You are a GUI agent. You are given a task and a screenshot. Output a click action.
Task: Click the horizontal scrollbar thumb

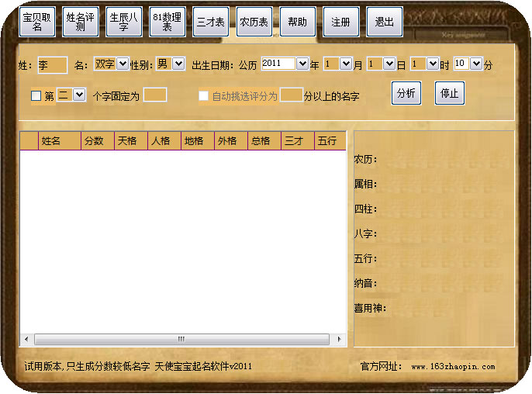[181, 339]
